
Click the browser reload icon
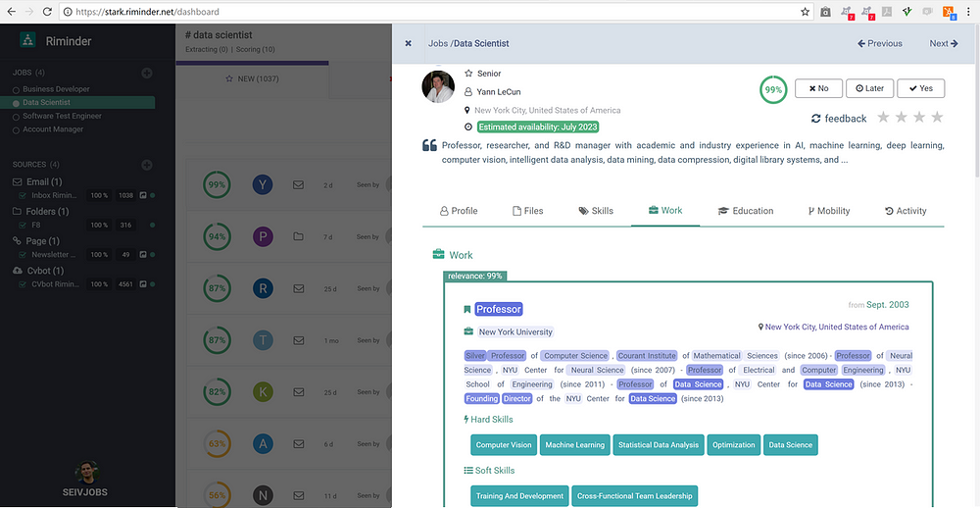tap(47, 11)
